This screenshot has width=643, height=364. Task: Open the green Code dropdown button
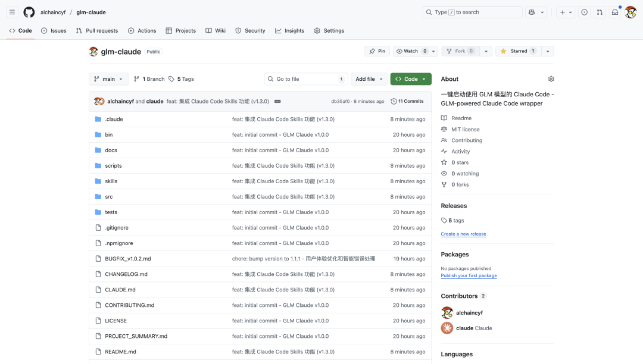(411, 79)
